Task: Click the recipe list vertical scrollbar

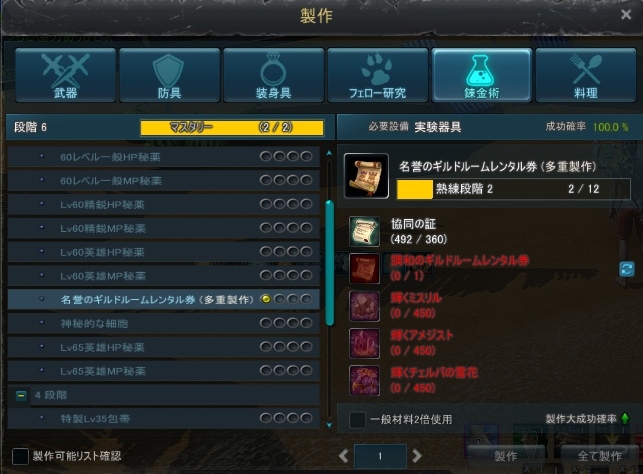Action: tap(329, 263)
